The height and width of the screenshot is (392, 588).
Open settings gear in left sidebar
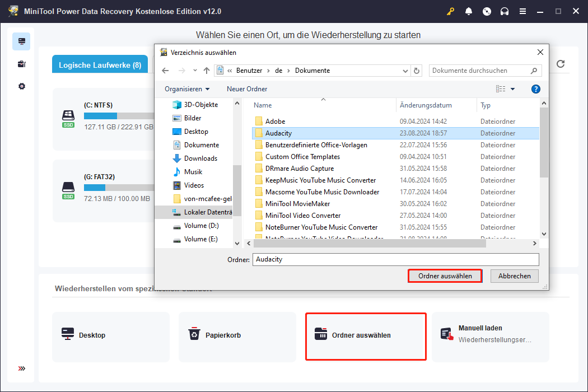(x=21, y=86)
